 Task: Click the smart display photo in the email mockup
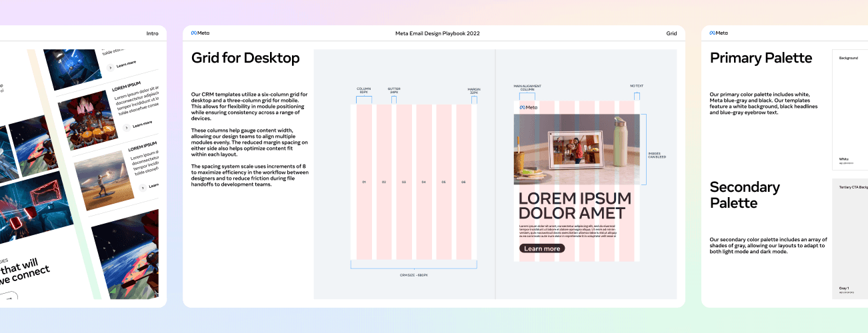coord(577,149)
